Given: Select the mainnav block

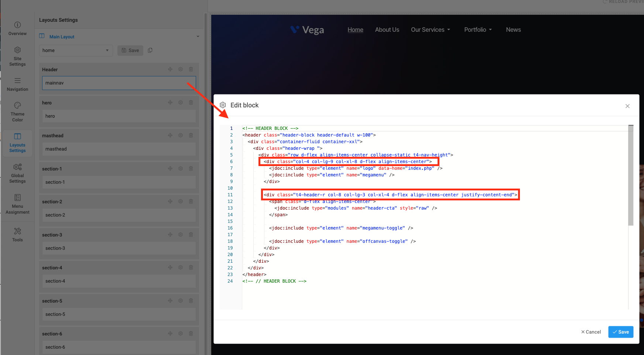Looking at the screenshot, I should [x=119, y=83].
